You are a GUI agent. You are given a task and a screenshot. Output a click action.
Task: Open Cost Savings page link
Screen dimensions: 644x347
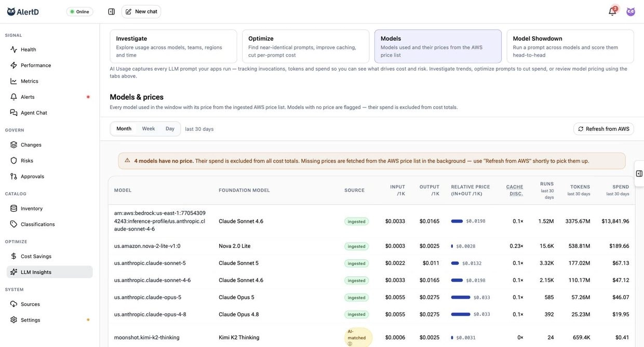[x=50, y=256]
